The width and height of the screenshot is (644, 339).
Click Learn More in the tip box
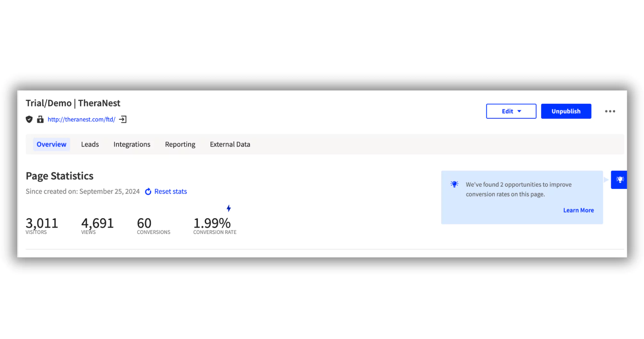[x=578, y=210]
